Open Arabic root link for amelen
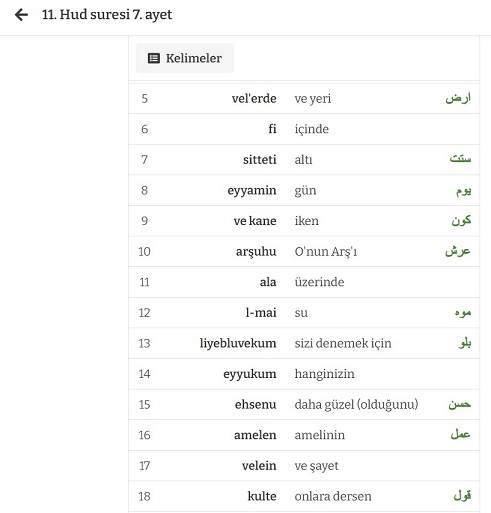This screenshot has width=491, height=513. click(x=460, y=434)
